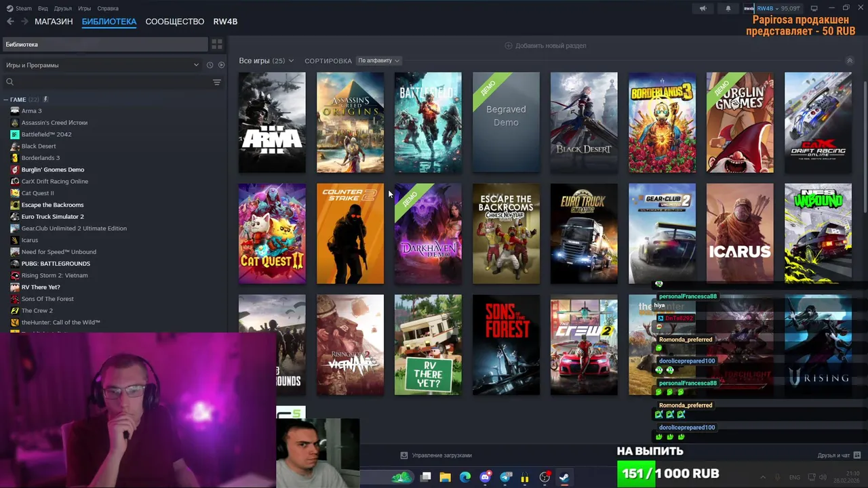Open Управление загрузками
This screenshot has width=868, height=488.
436,455
